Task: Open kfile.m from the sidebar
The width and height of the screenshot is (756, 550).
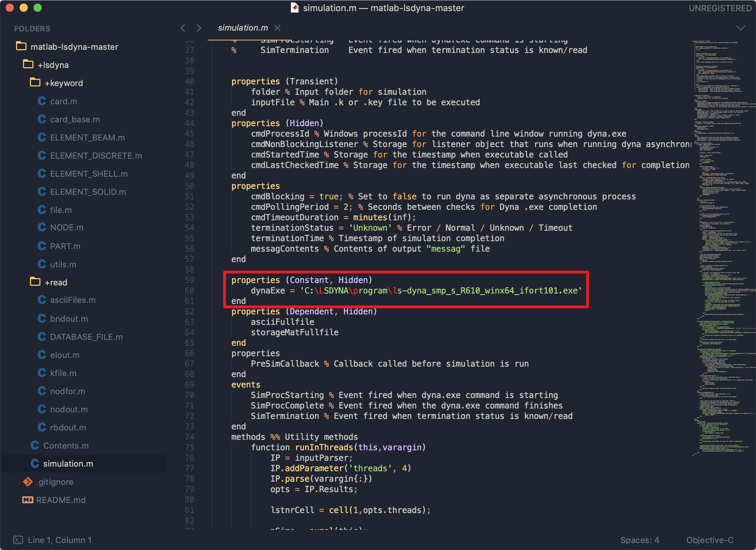Action: coord(63,373)
